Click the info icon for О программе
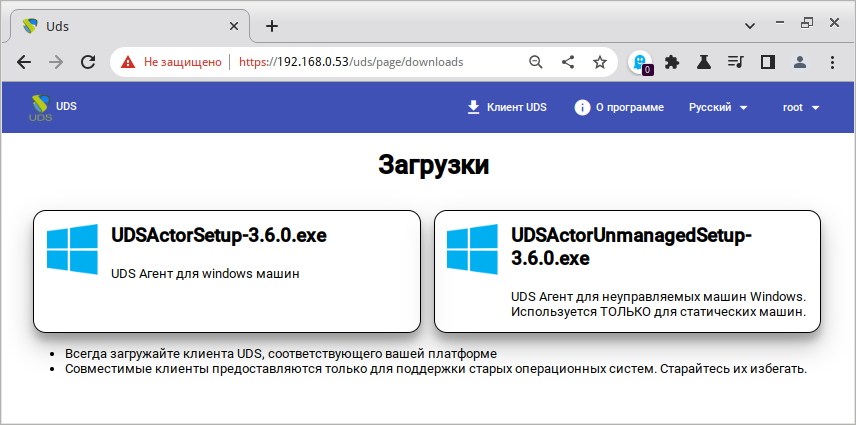Viewport: 856px width, 425px height. 582,107
